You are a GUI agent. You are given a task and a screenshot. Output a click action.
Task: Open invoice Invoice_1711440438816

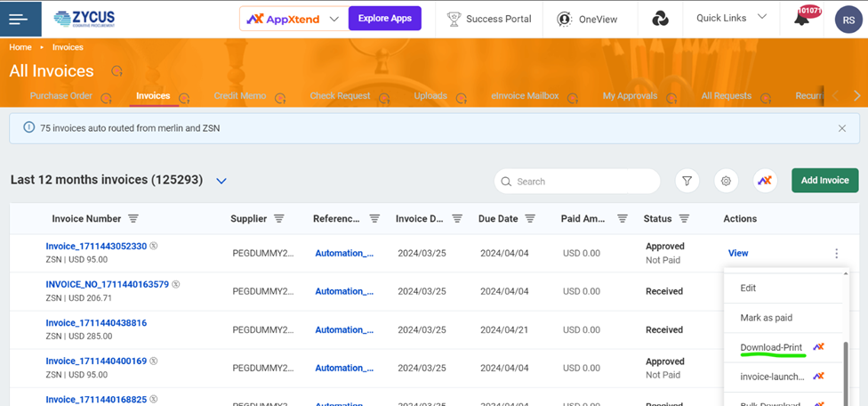(96, 322)
